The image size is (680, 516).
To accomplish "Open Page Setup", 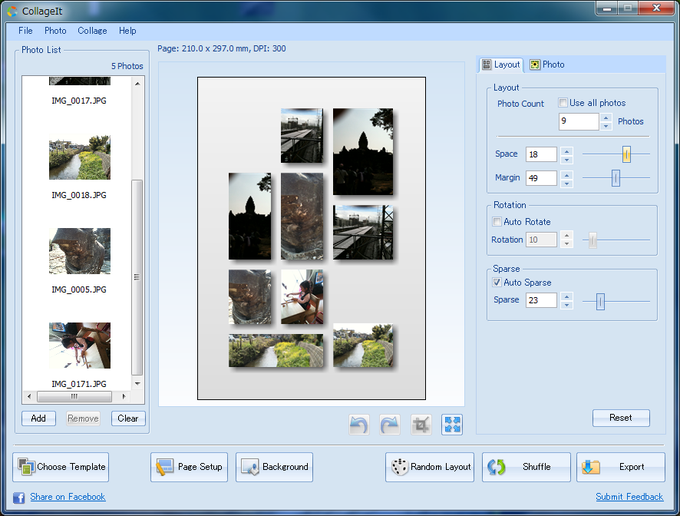I will [189, 467].
